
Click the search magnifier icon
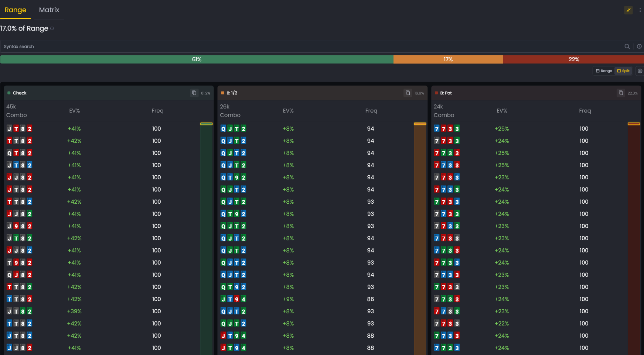(627, 46)
